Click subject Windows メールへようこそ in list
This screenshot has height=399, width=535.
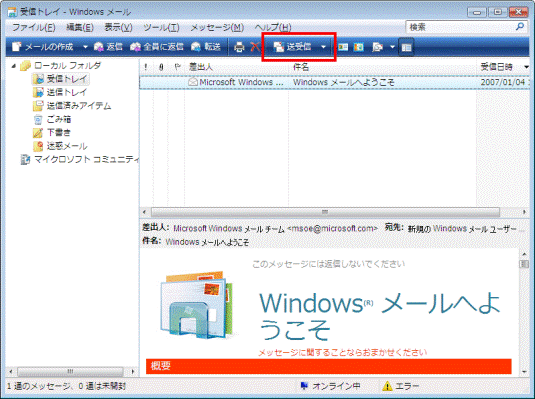click(x=343, y=82)
